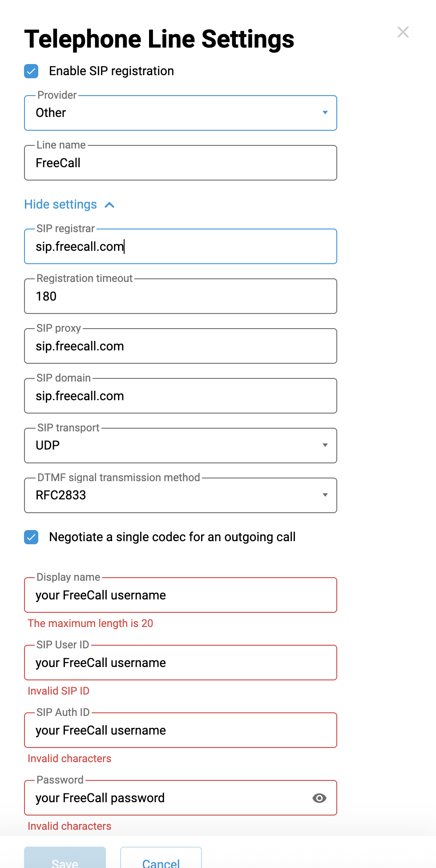The height and width of the screenshot is (868, 436).
Task: Select the Registration timeout field
Action: point(181,296)
